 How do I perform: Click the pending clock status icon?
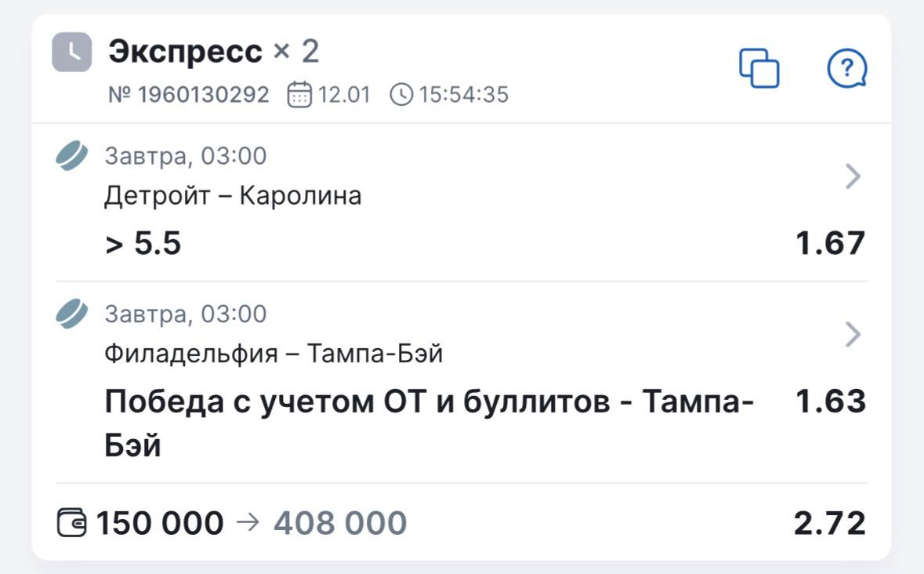point(71,53)
